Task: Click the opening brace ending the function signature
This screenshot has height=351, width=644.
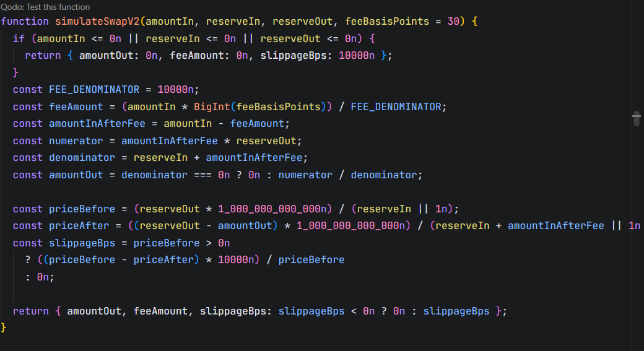Action: click(474, 21)
